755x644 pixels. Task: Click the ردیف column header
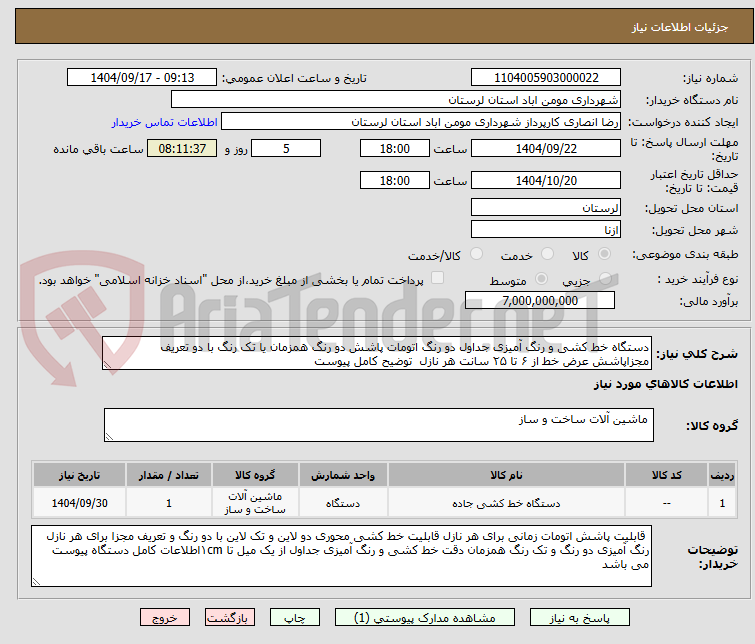click(x=722, y=475)
